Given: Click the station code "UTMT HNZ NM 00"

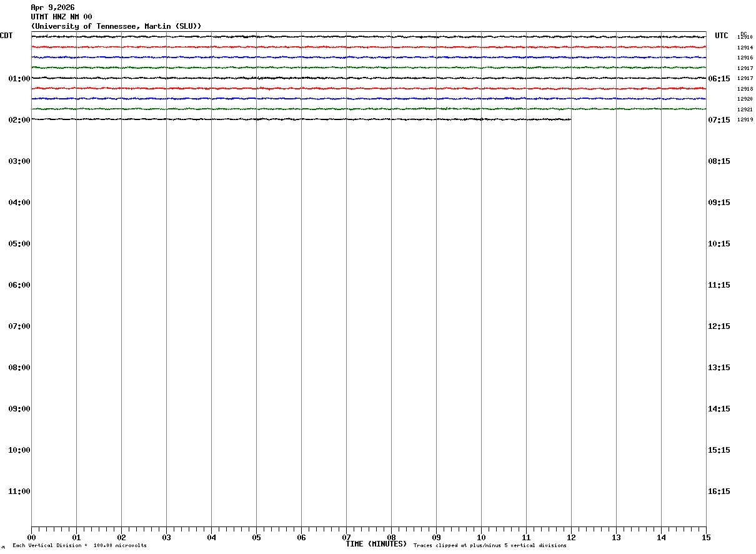Looking at the screenshot, I should coord(61,17).
